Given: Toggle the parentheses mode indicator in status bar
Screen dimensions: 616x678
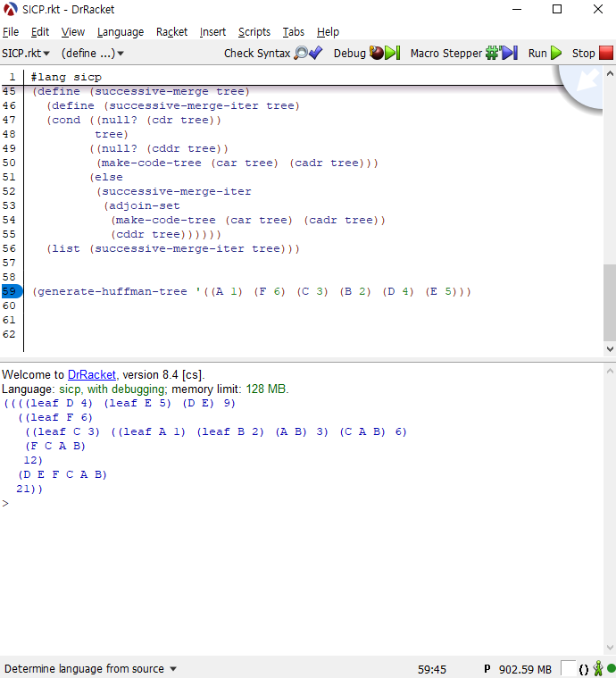Looking at the screenshot, I should coord(583,669).
